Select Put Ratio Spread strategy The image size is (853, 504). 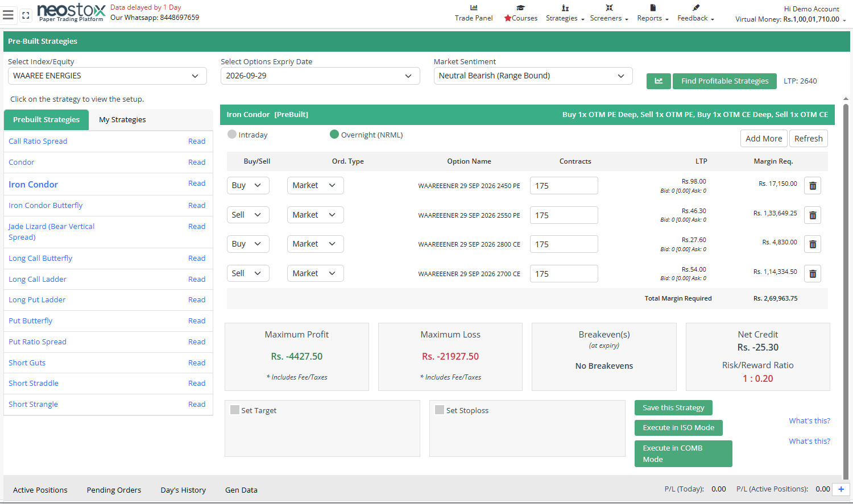click(x=38, y=342)
